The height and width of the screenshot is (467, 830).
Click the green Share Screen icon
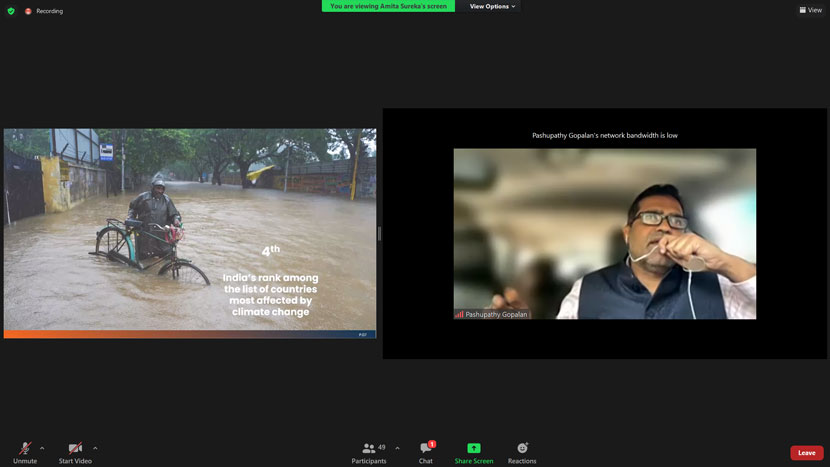(474, 448)
